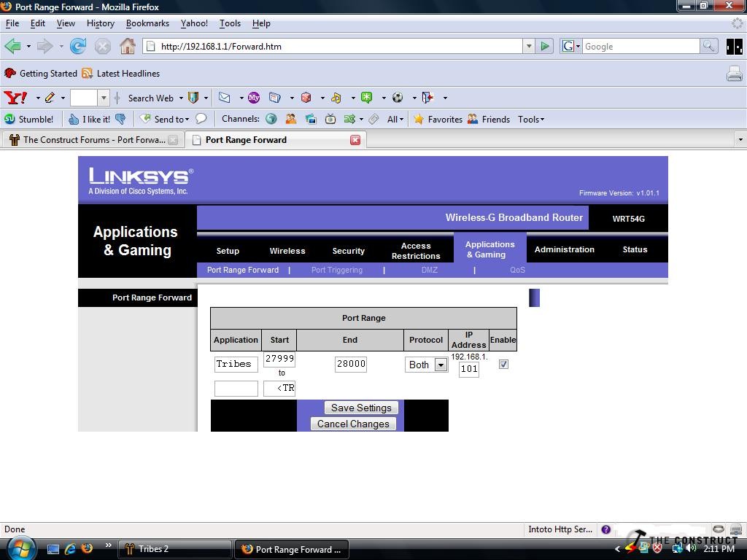The image size is (747, 560).
Task: Open the purple My Yahoo icon
Action: [254, 98]
